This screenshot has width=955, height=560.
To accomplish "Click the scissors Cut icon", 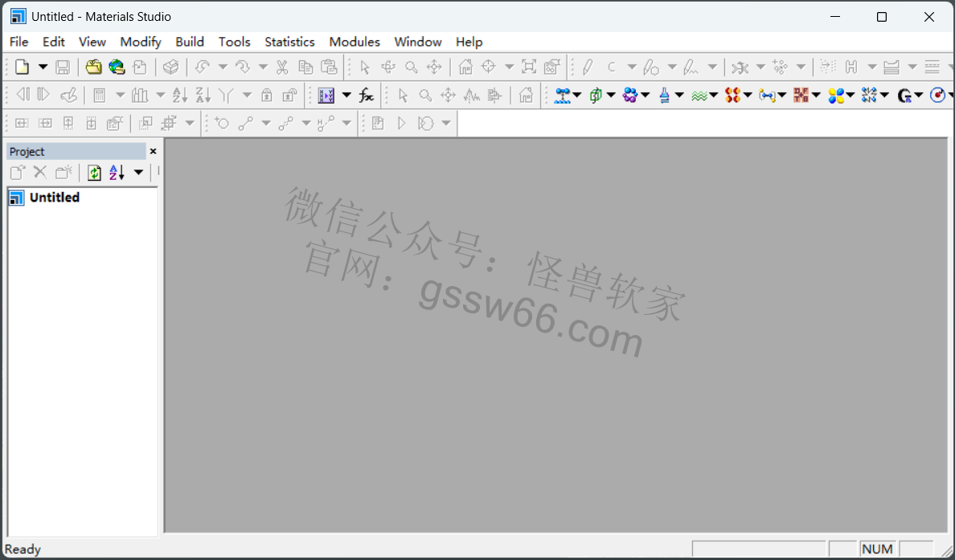I will tap(282, 67).
